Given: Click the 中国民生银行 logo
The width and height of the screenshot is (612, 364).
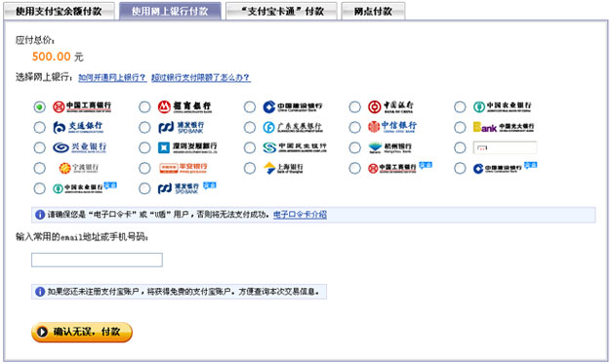Looking at the screenshot, I should 295,147.
